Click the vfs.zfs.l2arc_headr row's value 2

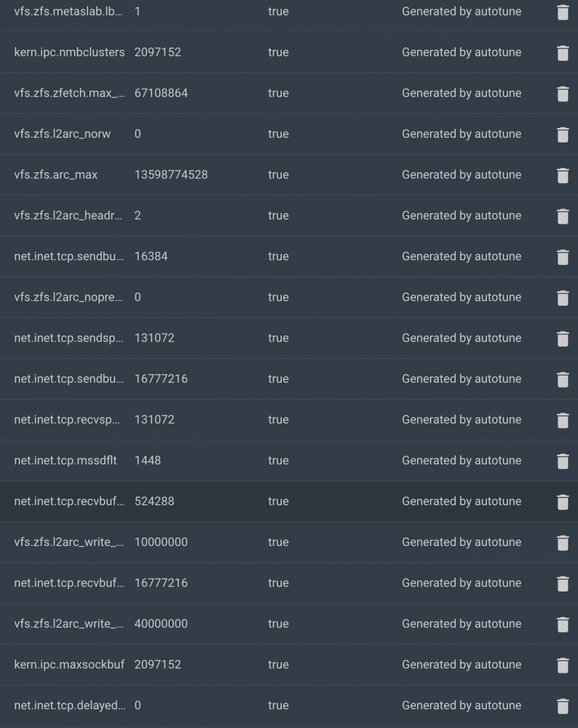click(x=138, y=215)
